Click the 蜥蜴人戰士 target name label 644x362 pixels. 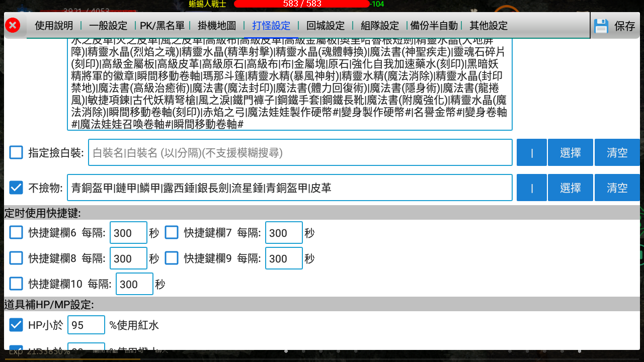(207, 4)
